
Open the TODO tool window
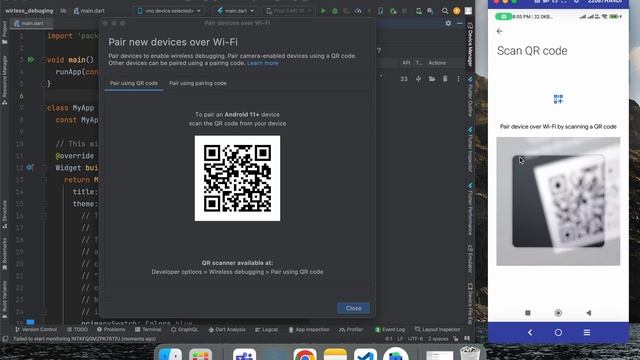(x=77, y=329)
